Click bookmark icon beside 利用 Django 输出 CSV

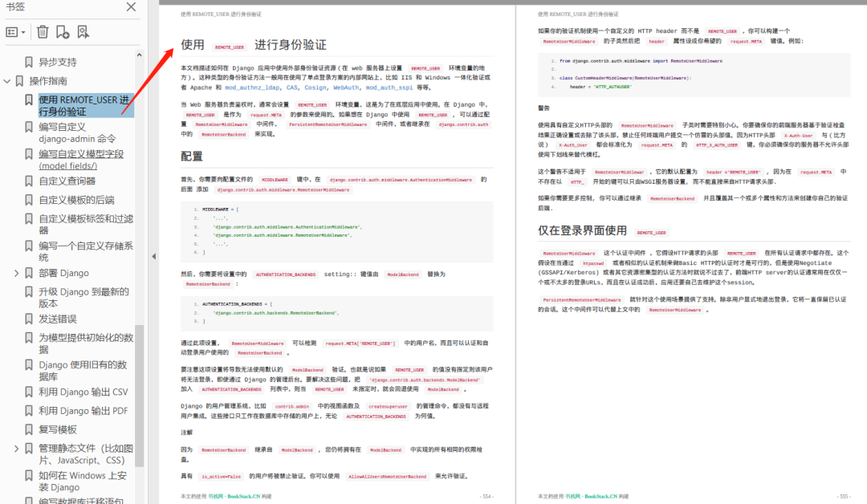coord(29,392)
